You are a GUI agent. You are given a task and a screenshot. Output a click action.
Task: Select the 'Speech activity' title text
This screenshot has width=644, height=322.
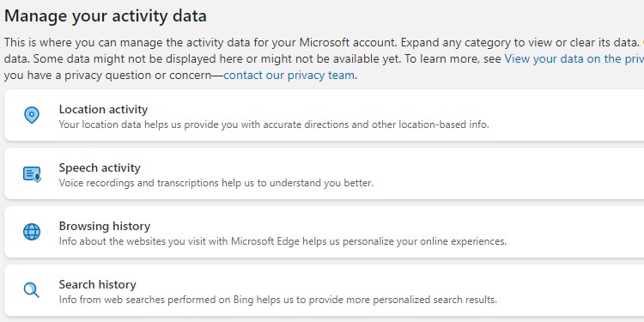point(100,167)
